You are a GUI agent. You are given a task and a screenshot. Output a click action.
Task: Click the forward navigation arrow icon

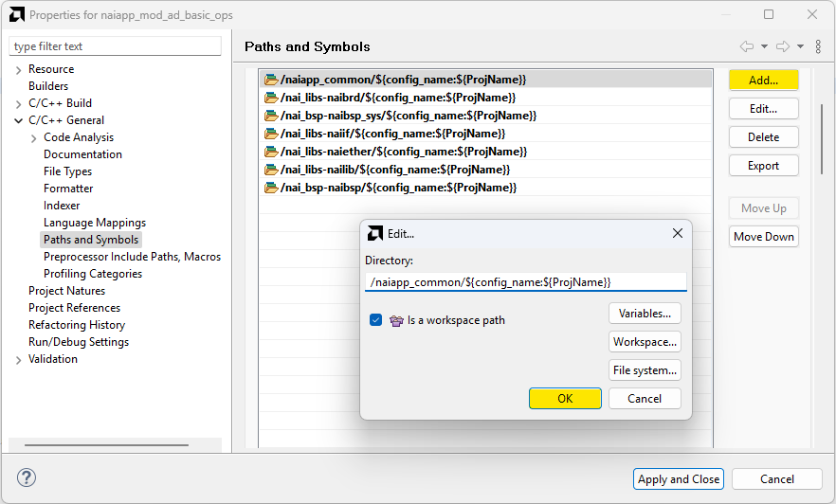[x=782, y=46]
